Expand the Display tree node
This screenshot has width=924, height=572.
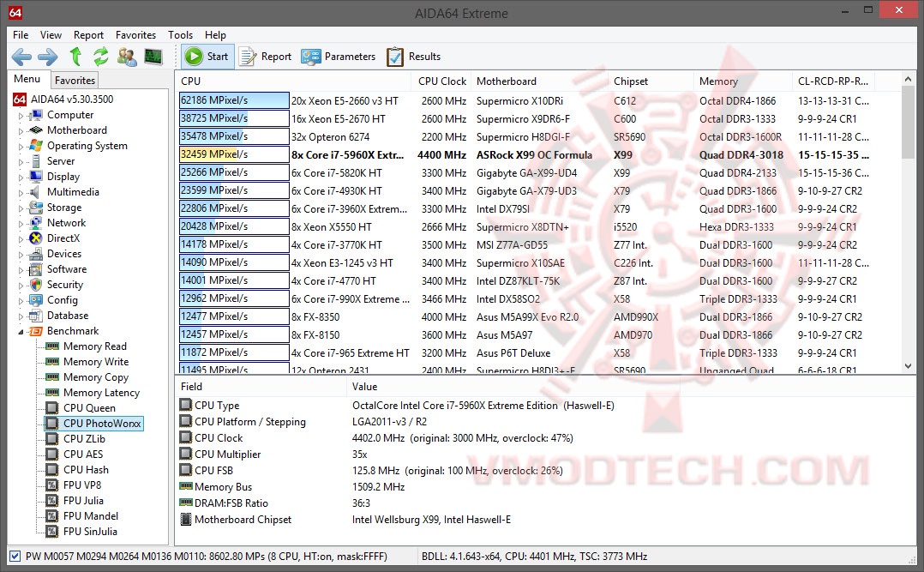21,178
